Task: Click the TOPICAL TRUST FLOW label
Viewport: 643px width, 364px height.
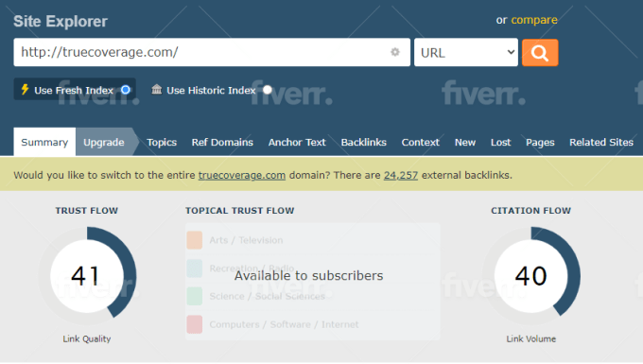Action: pyautogui.click(x=240, y=210)
